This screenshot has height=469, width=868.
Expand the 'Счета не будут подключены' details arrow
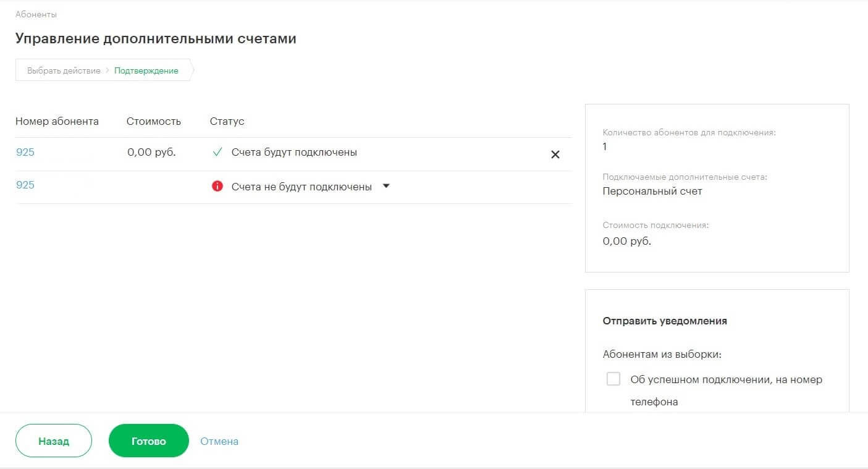[x=386, y=186]
